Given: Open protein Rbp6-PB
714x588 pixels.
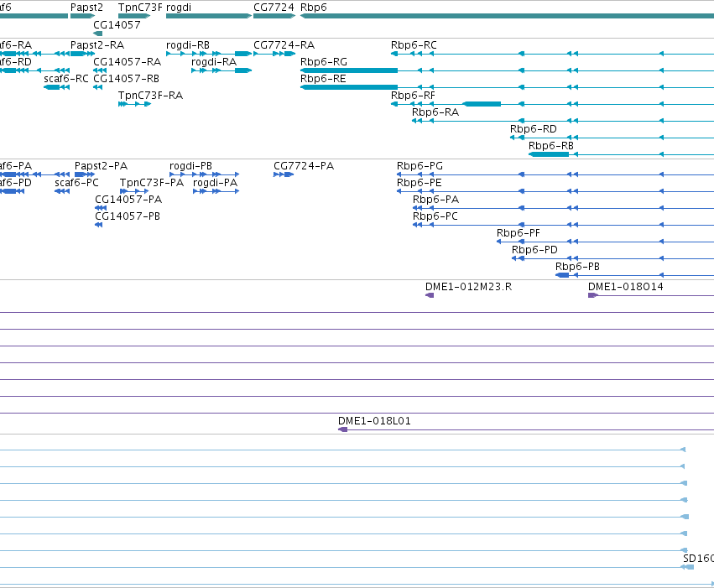Looking at the screenshot, I should (x=577, y=267).
